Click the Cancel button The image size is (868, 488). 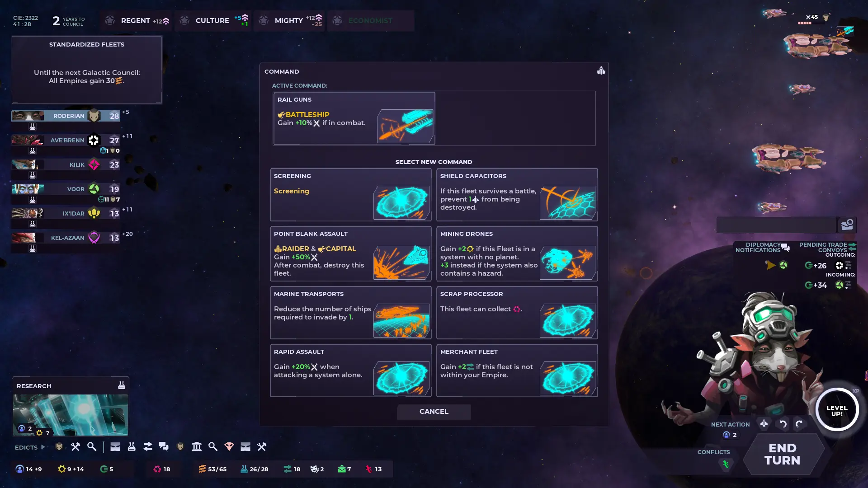pyautogui.click(x=434, y=412)
